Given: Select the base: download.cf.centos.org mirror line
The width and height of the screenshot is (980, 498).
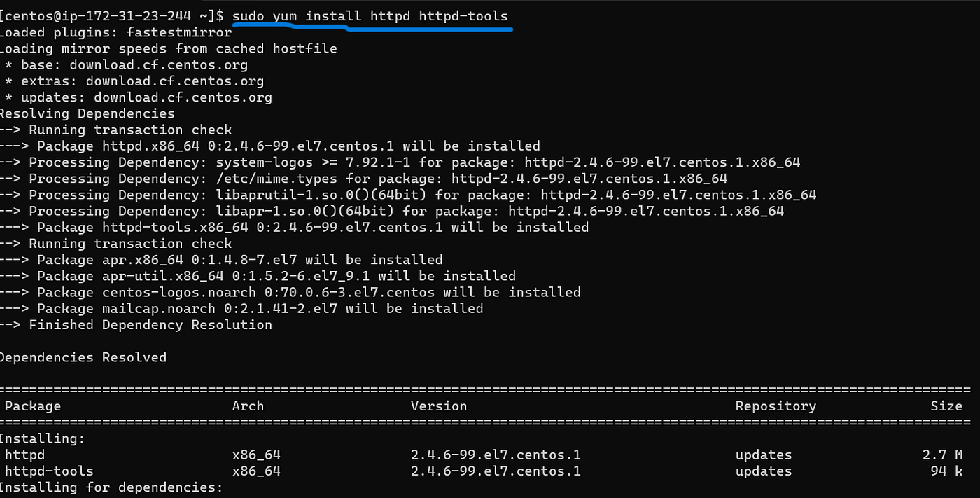Looking at the screenshot, I should [x=126, y=65].
